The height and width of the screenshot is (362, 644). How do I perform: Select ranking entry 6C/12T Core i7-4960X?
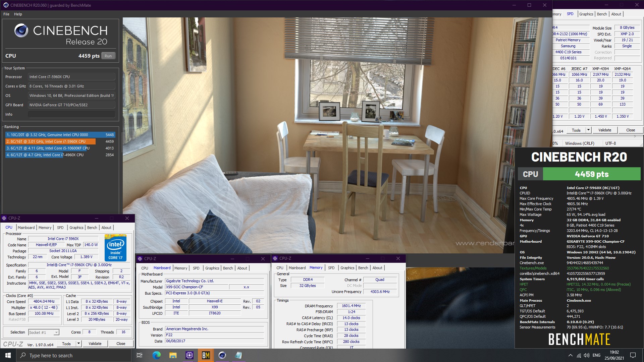click(x=60, y=155)
